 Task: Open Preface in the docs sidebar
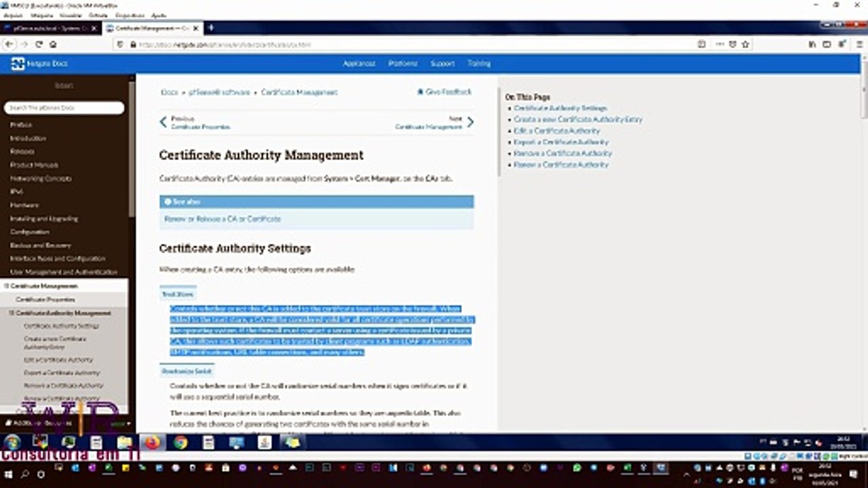pos(21,125)
